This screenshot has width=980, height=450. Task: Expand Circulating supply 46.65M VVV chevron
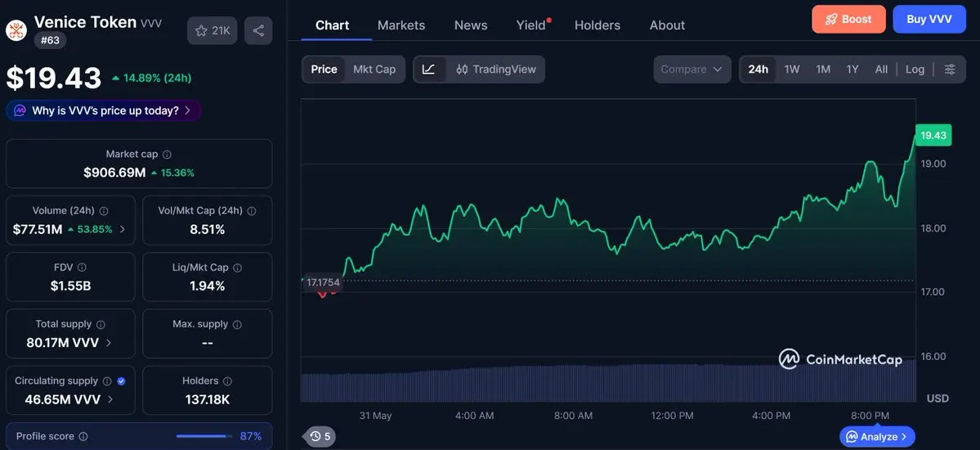pyautogui.click(x=110, y=399)
